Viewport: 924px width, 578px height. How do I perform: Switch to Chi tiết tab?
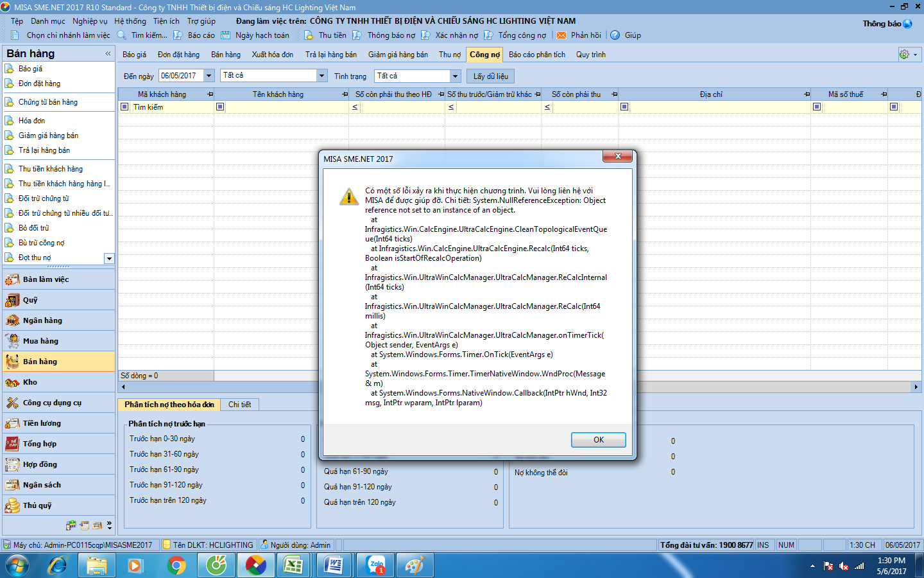pos(240,405)
